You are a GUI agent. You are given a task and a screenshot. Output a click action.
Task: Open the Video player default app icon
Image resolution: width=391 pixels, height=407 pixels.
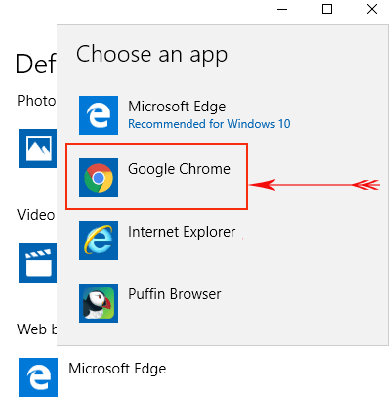coord(38,263)
